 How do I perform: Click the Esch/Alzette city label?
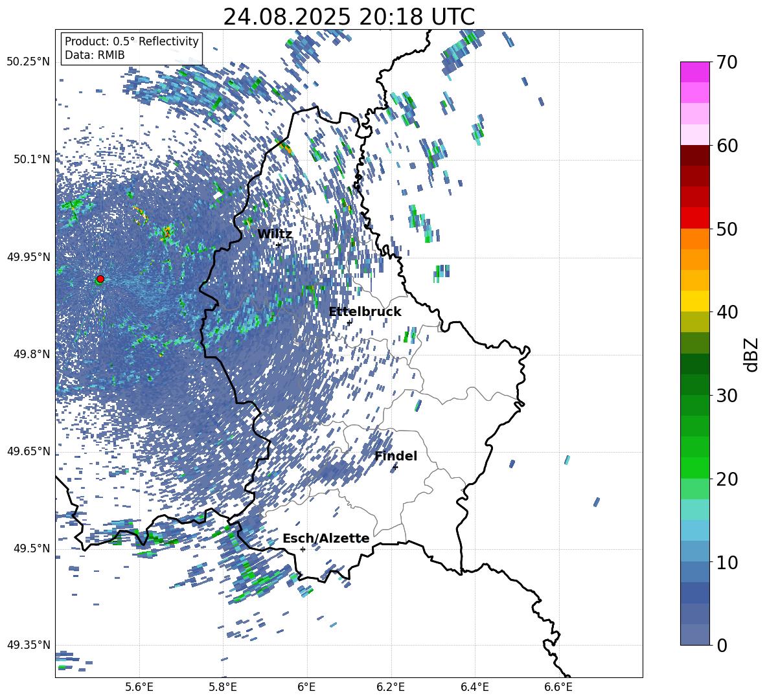pos(326,539)
